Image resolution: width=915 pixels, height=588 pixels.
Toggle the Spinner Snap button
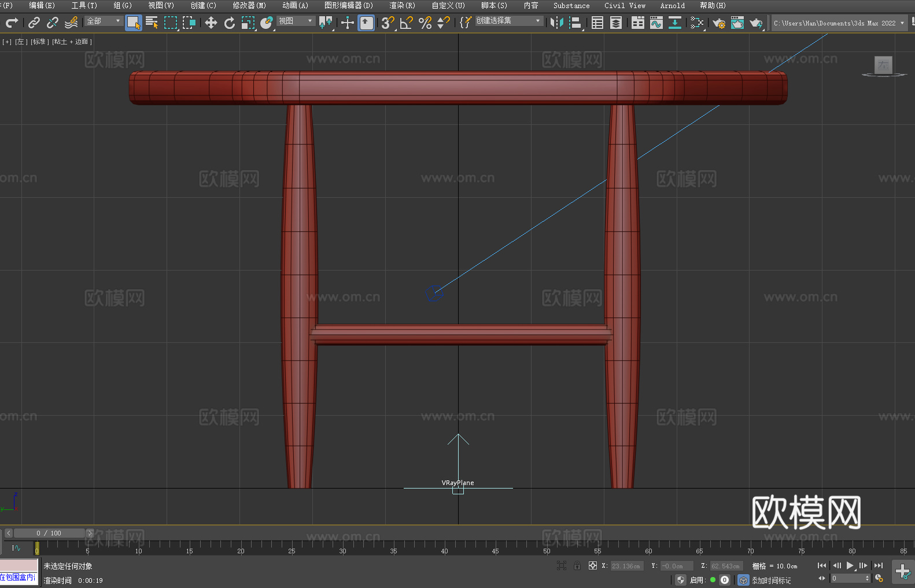444,23
